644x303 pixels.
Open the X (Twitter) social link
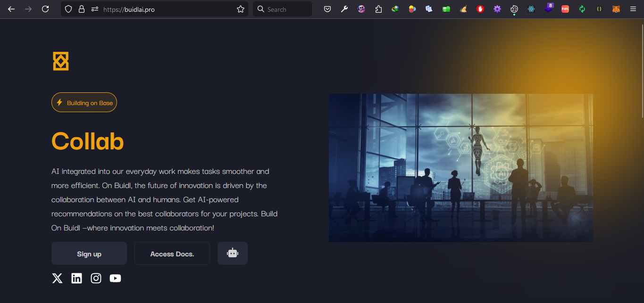coord(57,278)
